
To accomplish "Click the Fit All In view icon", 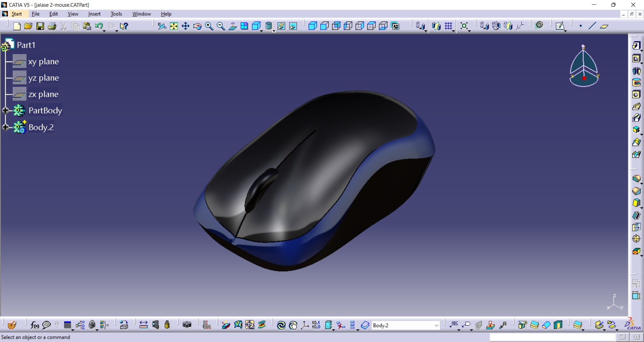I will tap(174, 26).
